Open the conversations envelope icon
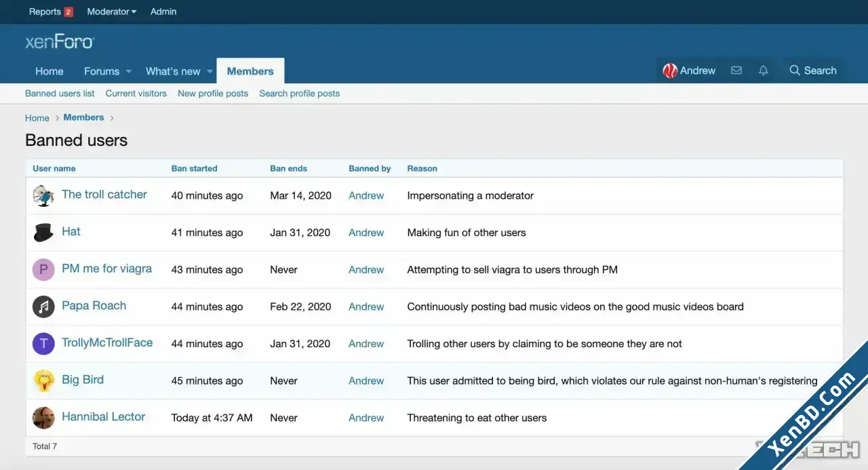The image size is (868, 470). (736, 71)
